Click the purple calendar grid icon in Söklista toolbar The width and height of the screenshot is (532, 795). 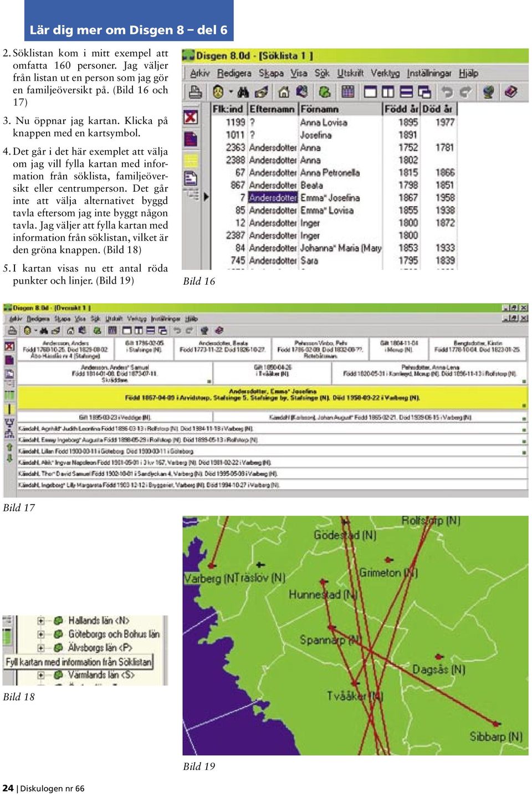click(x=347, y=92)
